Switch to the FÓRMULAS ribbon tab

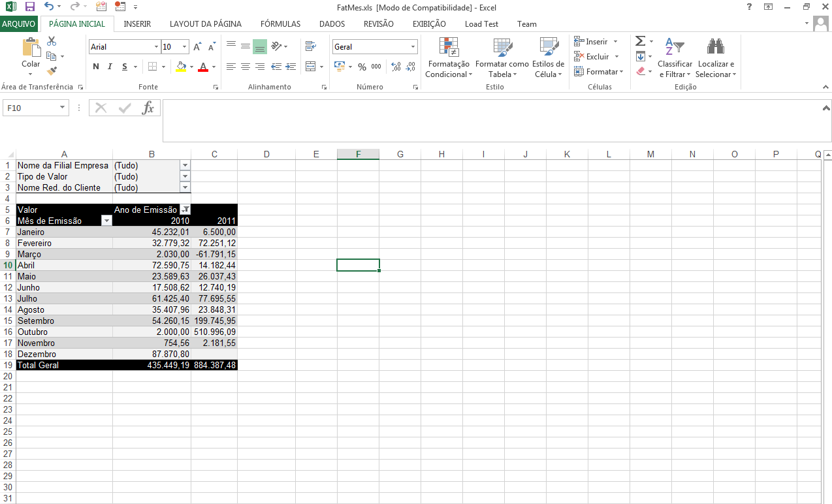(280, 24)
